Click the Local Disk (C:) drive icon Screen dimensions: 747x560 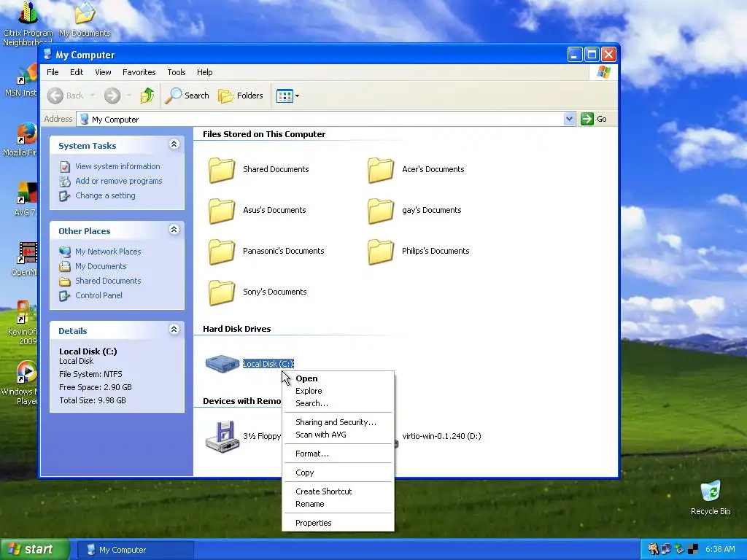pos(222,364)
